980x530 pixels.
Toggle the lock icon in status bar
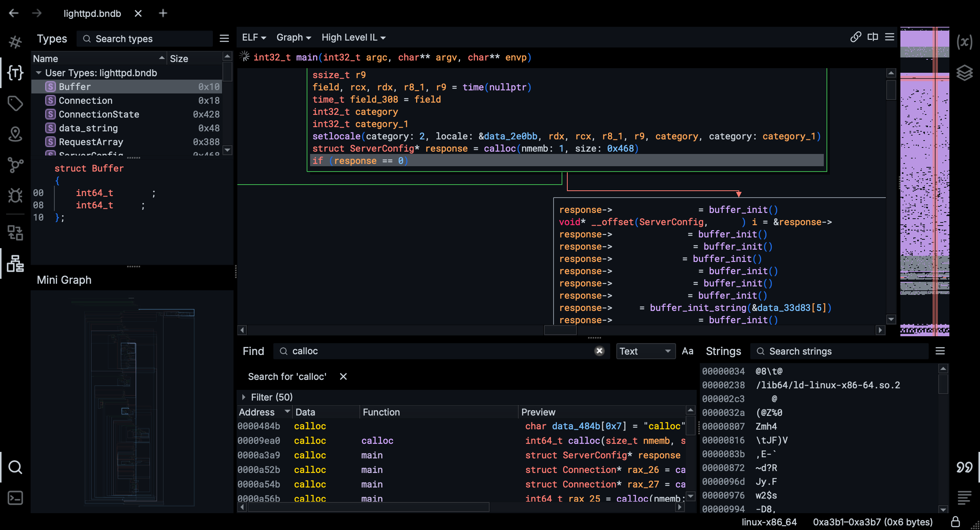coord(955,522)
